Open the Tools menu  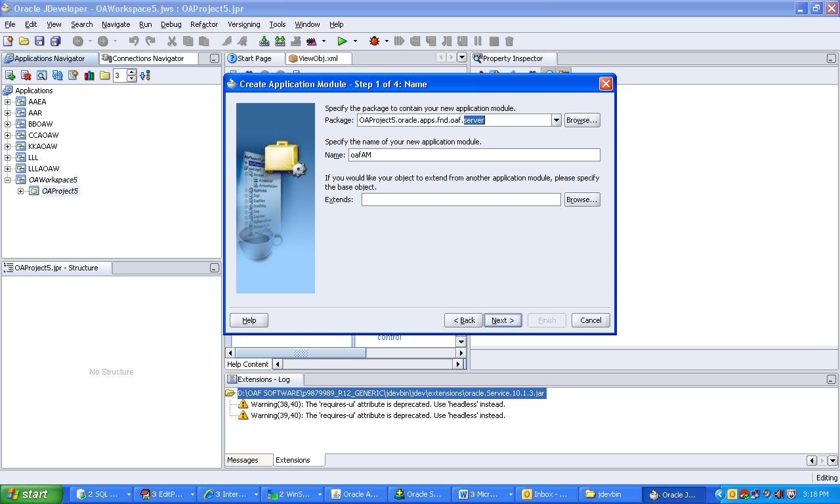pyautogui.click(x=278, y=24)
